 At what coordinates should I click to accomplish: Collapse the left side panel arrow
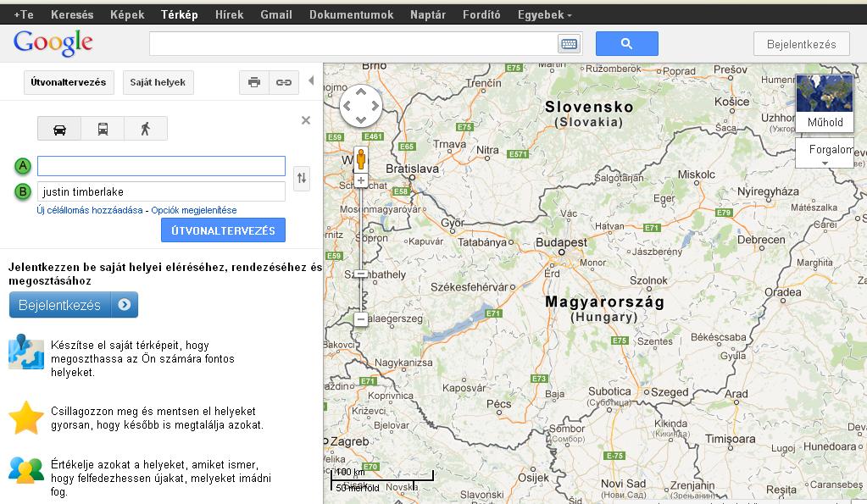(311, 80)
